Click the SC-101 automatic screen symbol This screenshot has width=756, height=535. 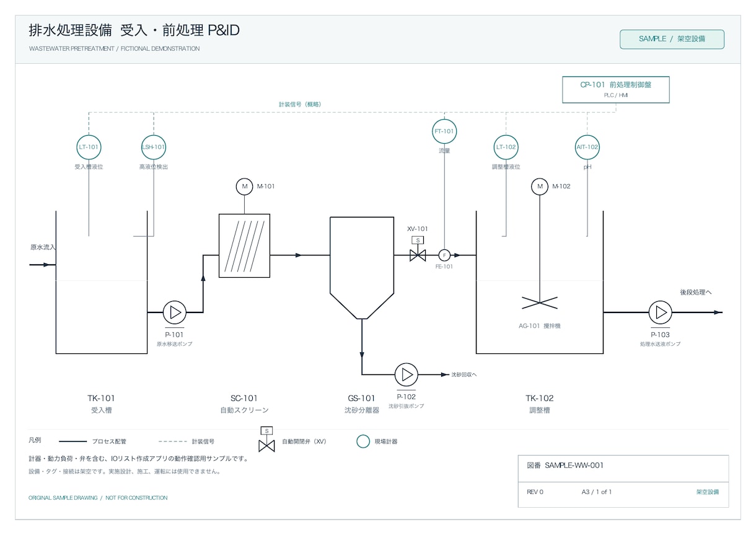[x=245, y=245]
